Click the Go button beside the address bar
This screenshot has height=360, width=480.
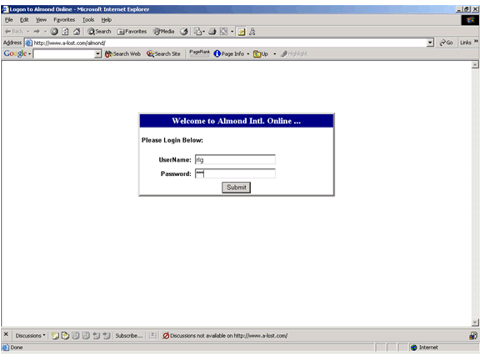(446, 43)
